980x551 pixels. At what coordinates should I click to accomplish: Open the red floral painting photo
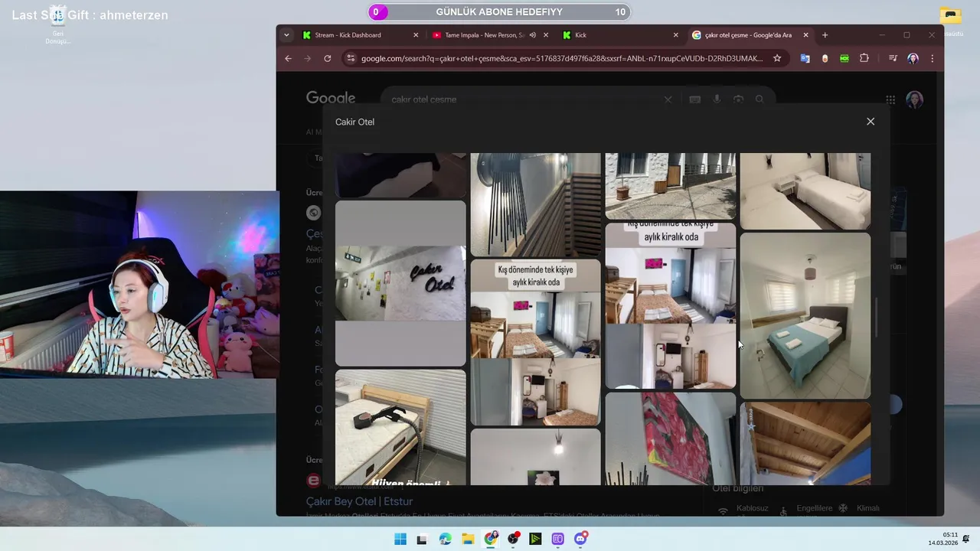[671, 439]
